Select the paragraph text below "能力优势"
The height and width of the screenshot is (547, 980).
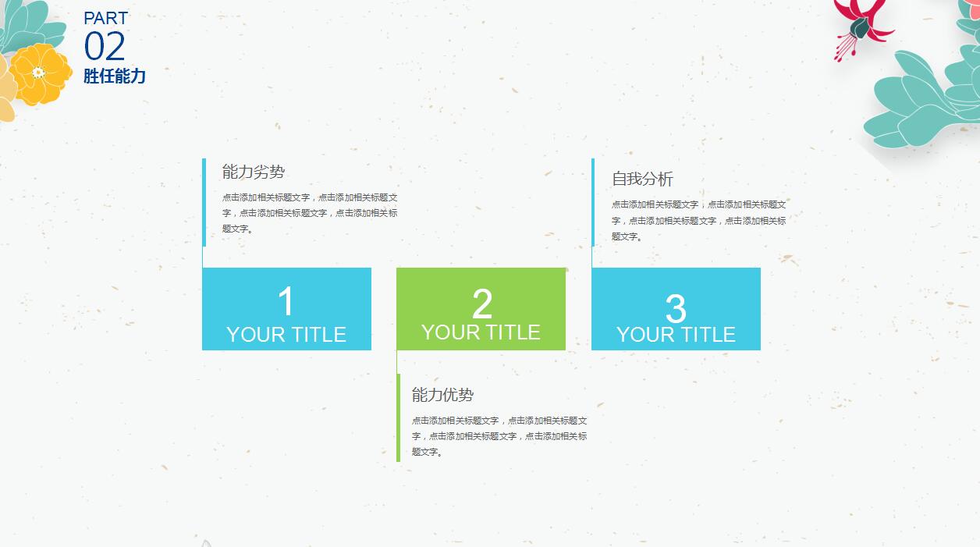tap(499, 436)
